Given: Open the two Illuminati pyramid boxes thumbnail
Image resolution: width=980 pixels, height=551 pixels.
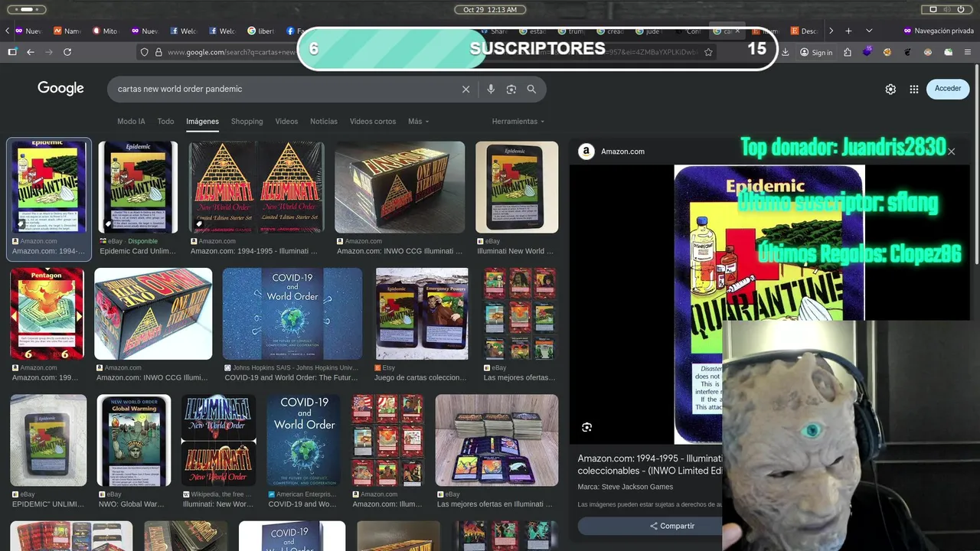Looking at the screenshot, I should [256, 187].
